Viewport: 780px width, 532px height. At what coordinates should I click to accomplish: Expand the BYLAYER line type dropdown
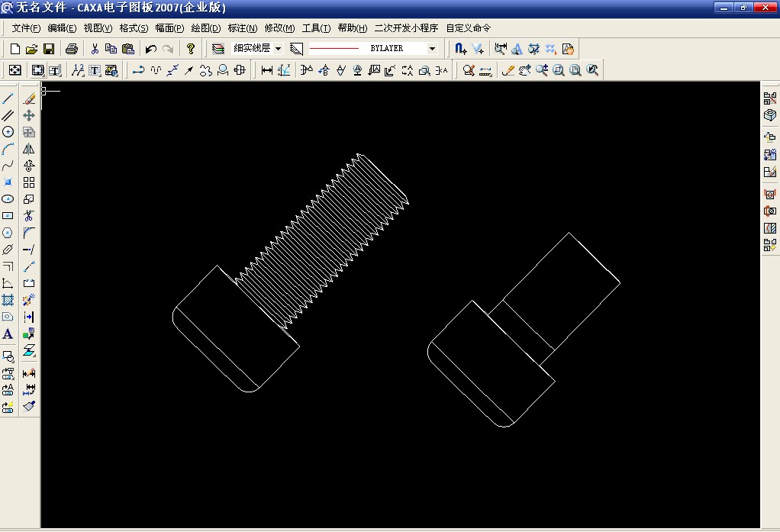tap(432, 49)
